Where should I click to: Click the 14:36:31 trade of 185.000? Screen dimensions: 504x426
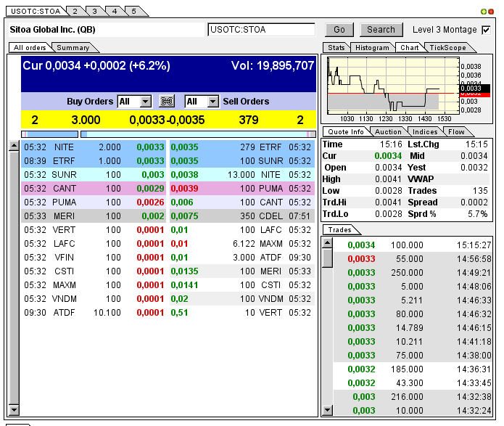(x=413, y=369)
